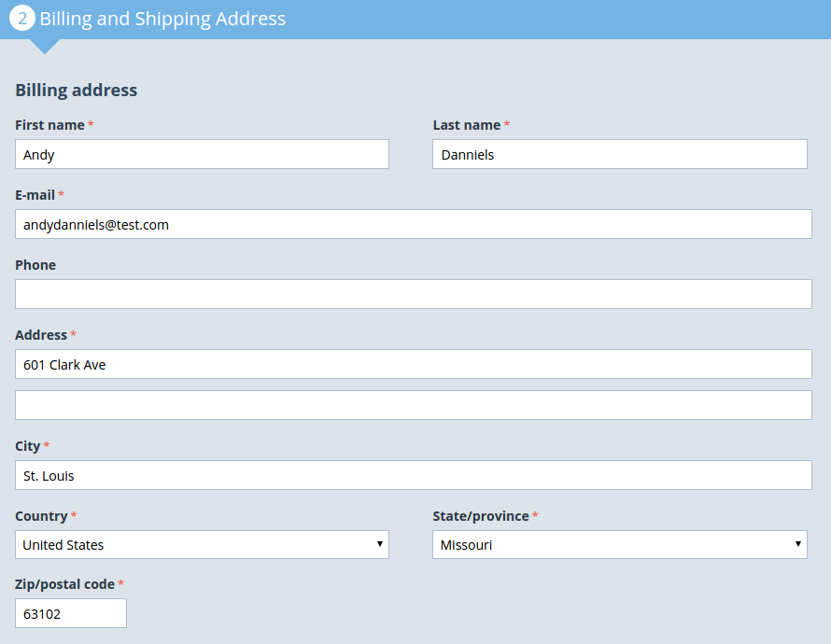Click the Country dropdown arrow
831x644 pixels.
coord(379,544)
